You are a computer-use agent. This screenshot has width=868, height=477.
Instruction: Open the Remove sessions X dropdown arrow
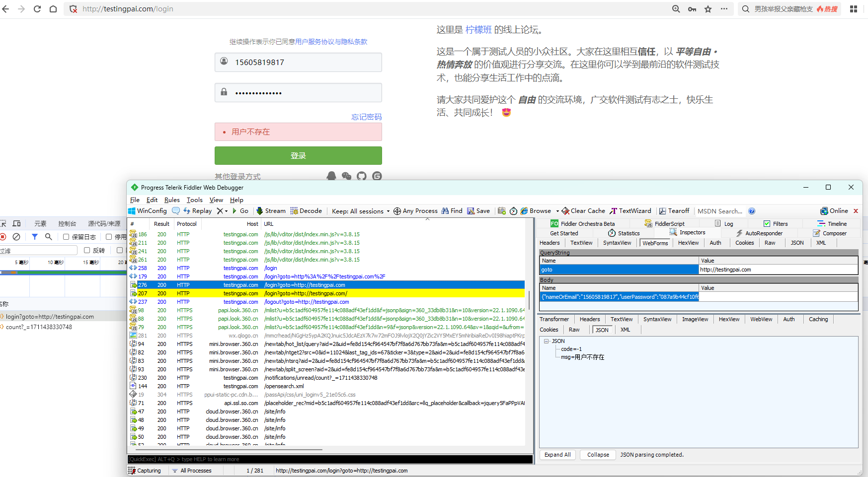pos(226,211)
